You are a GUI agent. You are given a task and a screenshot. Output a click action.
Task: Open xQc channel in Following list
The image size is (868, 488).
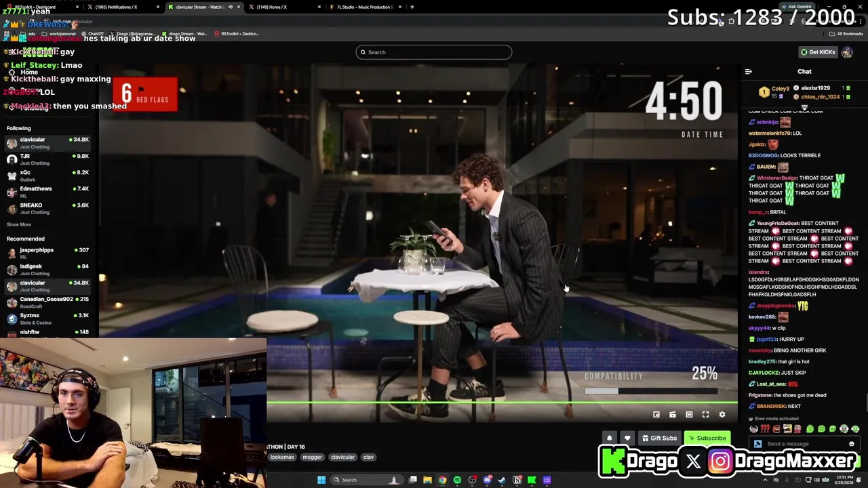[47, 175]
